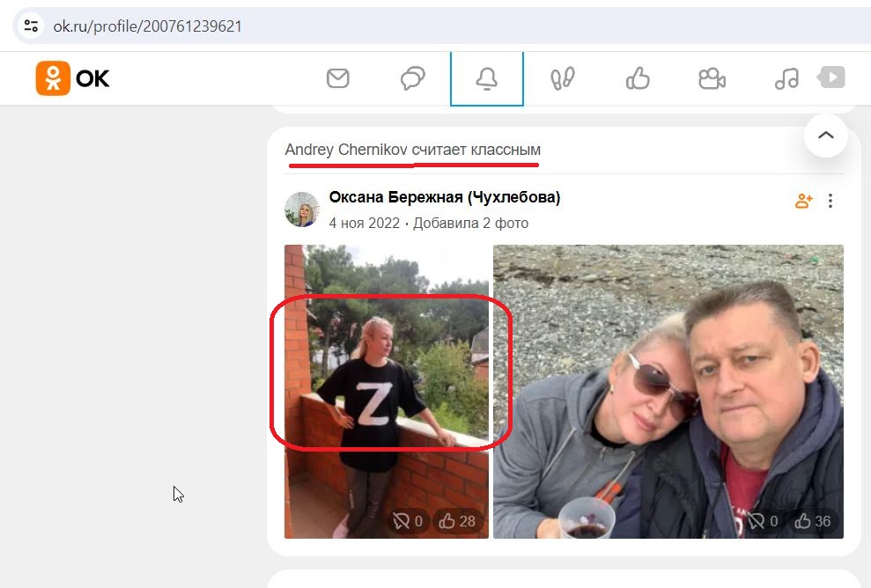Viewport: 871px width, 588px height.
Task: Click the считает классным text
Action: [x=476, y=150]
